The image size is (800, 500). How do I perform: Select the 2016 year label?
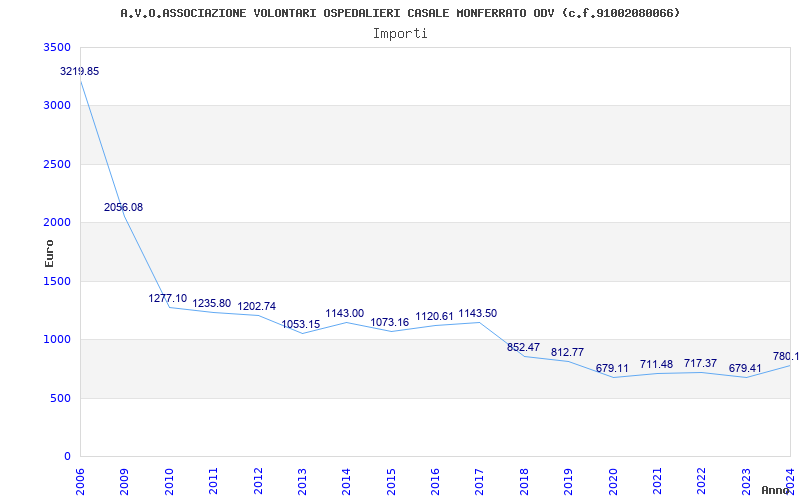click(x=435, y=481)
